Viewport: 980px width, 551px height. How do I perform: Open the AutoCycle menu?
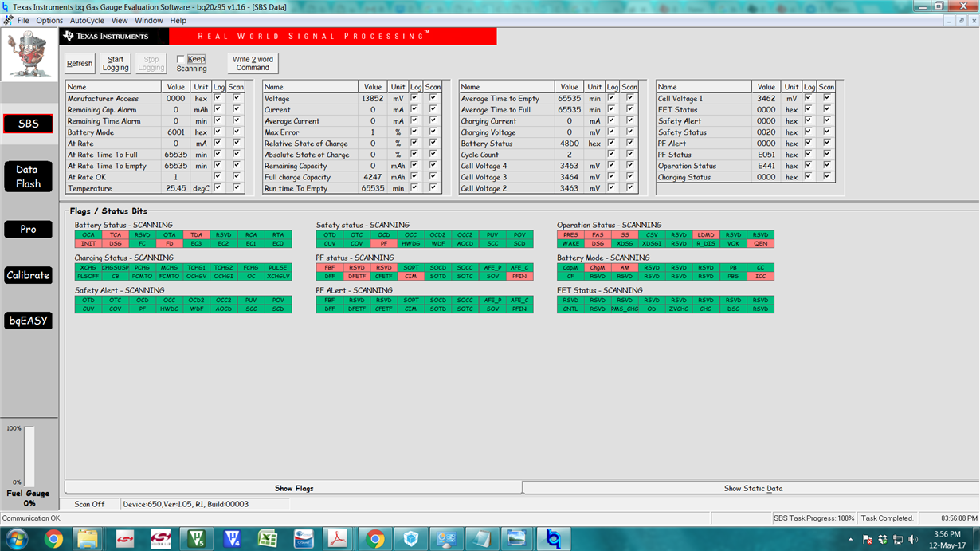coord(87,20)
